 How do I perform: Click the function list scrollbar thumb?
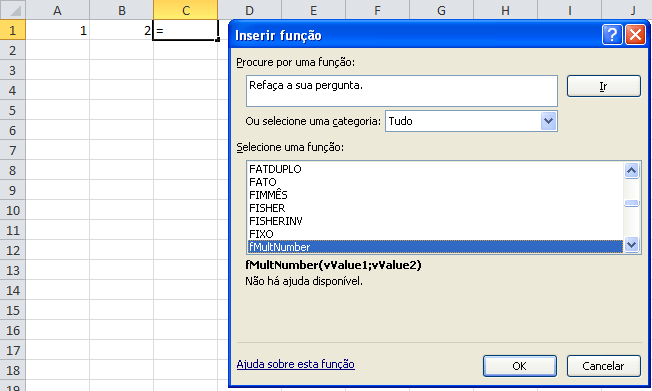pyautogui.click(x=632, y=203)
